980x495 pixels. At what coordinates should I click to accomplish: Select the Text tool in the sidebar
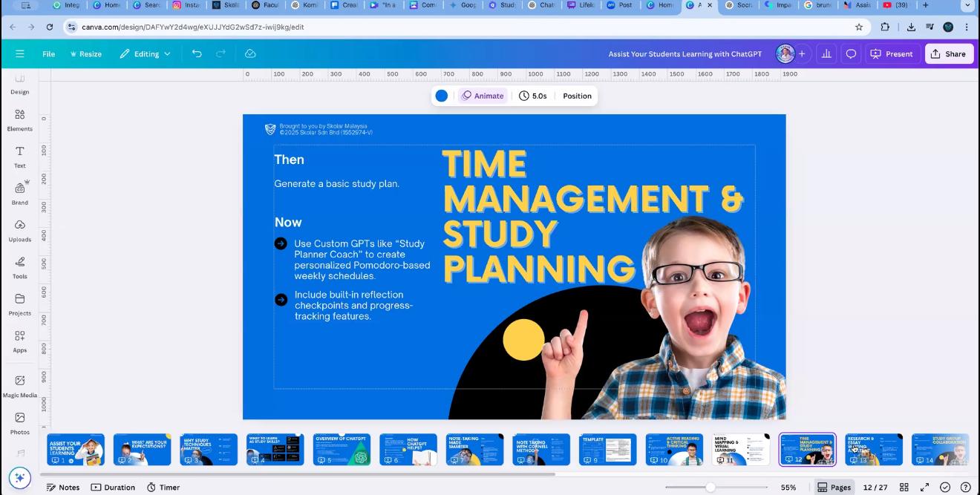coord(20,157)
